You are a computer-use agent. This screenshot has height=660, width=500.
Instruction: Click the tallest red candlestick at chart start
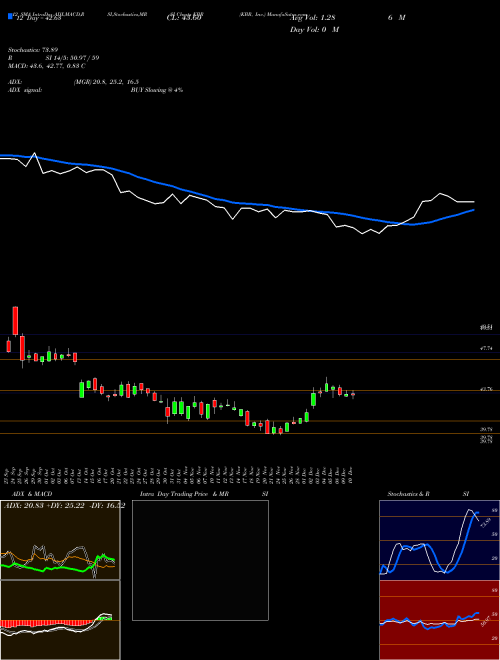pyautogui.click(x=16, y=321)
